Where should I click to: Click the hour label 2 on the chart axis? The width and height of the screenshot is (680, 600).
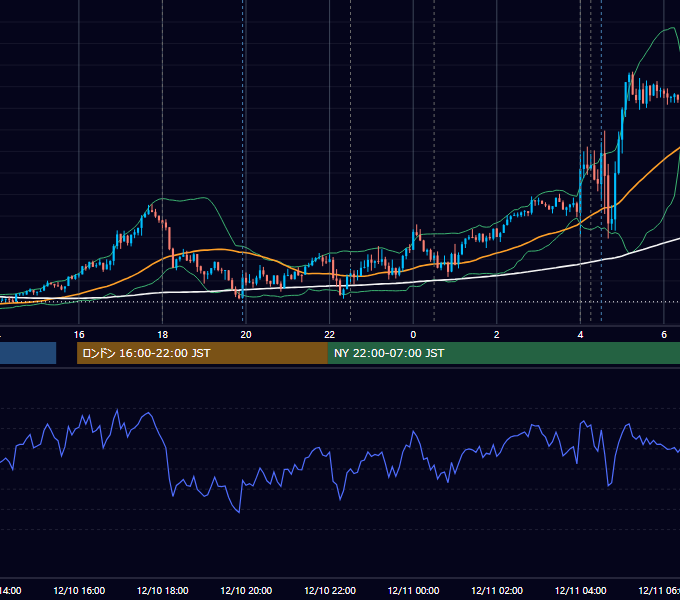(497, 335)
